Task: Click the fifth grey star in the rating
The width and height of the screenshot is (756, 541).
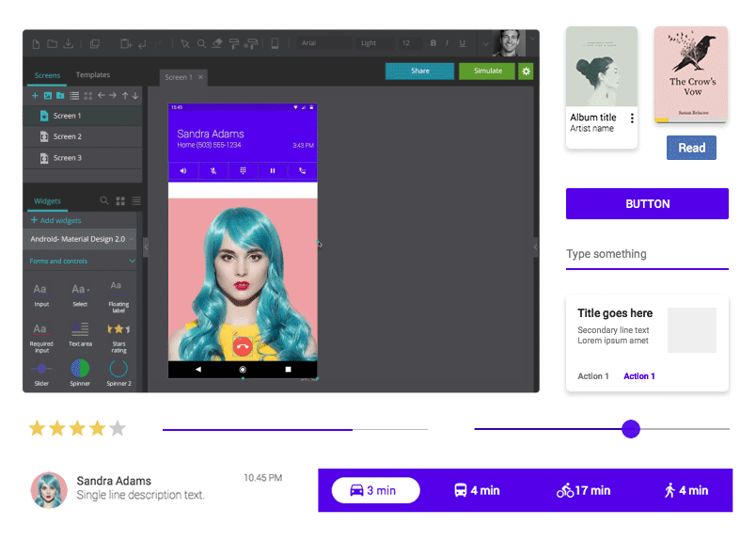Action: [x=118, y=428]
